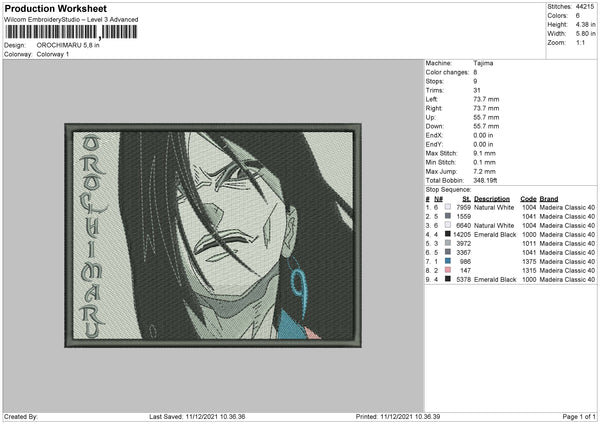Click the 'Color changes:' label
Screen dimensions: 600x424
(x=447, y=72)
